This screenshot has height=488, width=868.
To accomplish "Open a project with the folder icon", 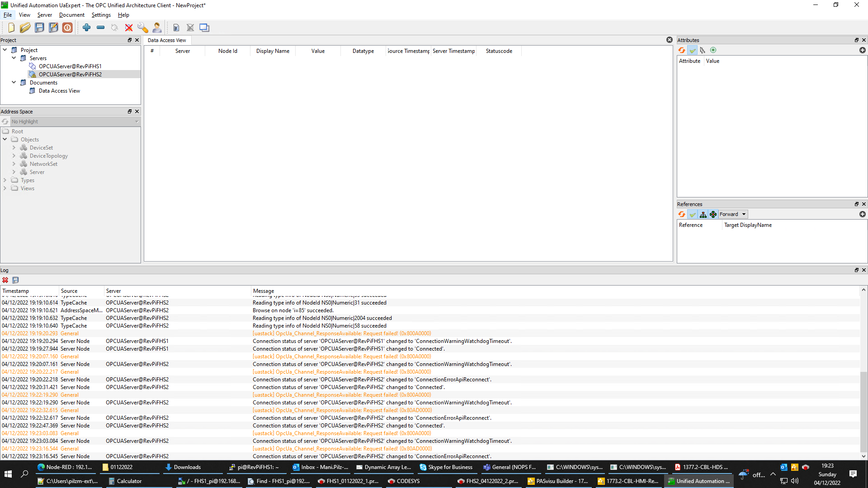I will 25,28.
